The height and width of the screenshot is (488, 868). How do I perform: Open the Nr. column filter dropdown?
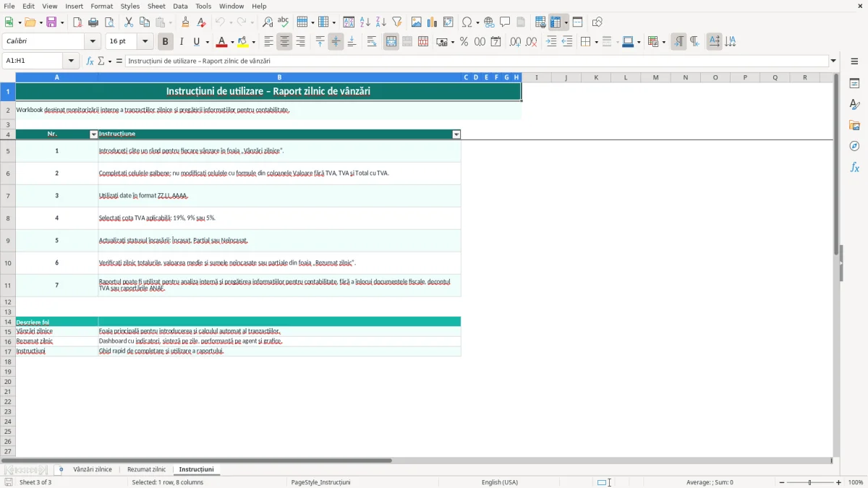click(93, 134)
